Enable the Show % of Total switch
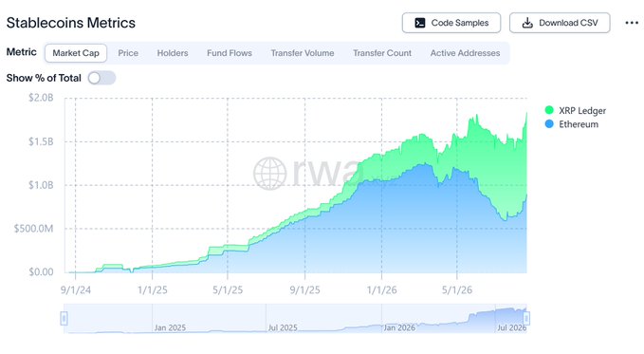The image size is (644, 354). [x=101, y=78]
